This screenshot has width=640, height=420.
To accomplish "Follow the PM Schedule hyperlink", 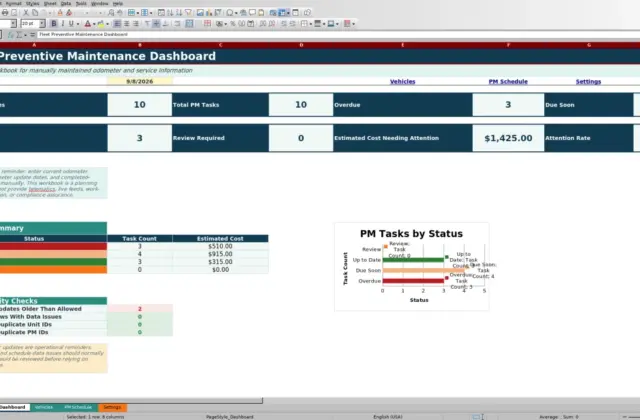I will (x=508, y=82).
